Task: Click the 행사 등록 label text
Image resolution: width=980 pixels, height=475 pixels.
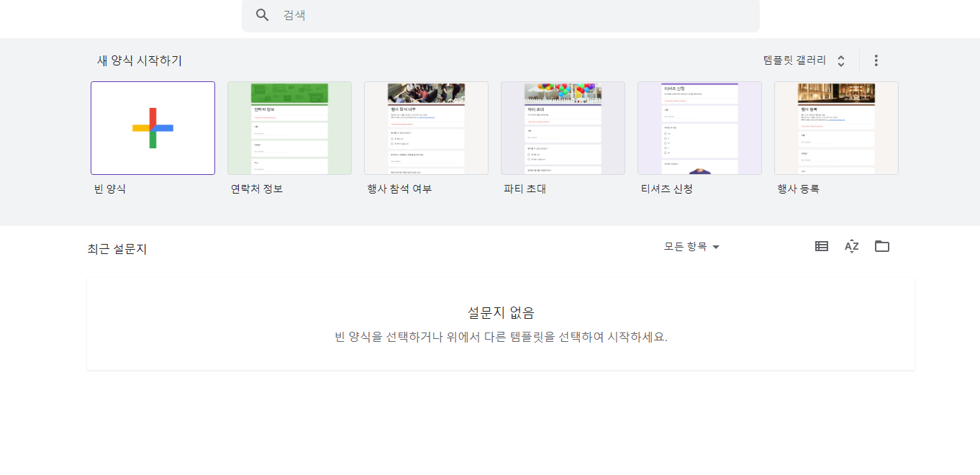Action: [x=799, y=189]
